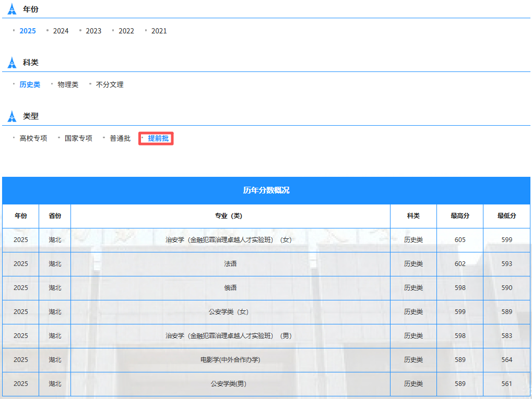This screenshot has height=399, width=532.
Task: Click the 省份 column header
Action: [x=55, y=216]
